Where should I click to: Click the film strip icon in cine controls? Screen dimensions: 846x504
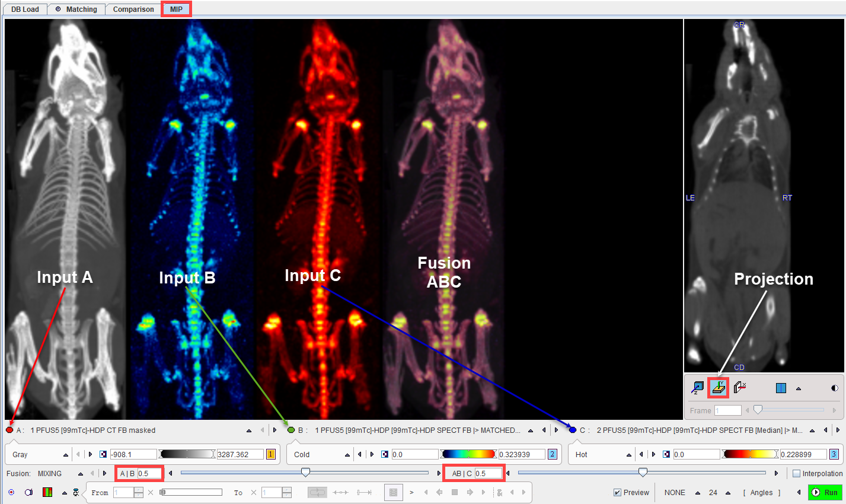click(393, 492)
